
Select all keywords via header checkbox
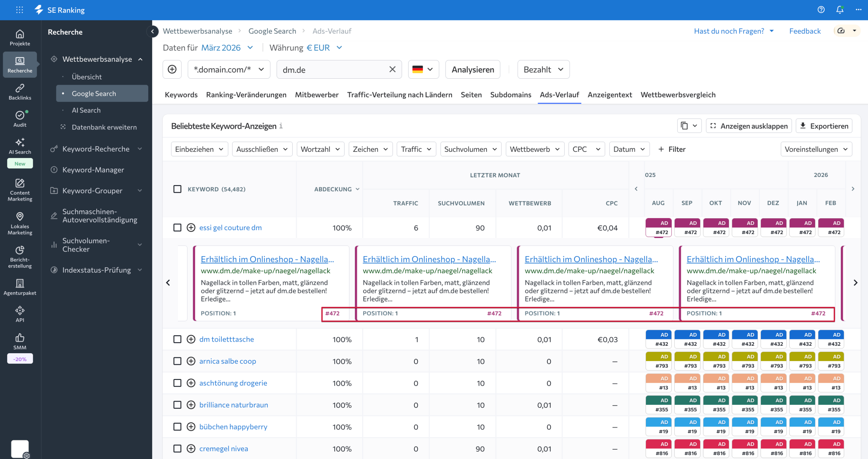[177, 189]
